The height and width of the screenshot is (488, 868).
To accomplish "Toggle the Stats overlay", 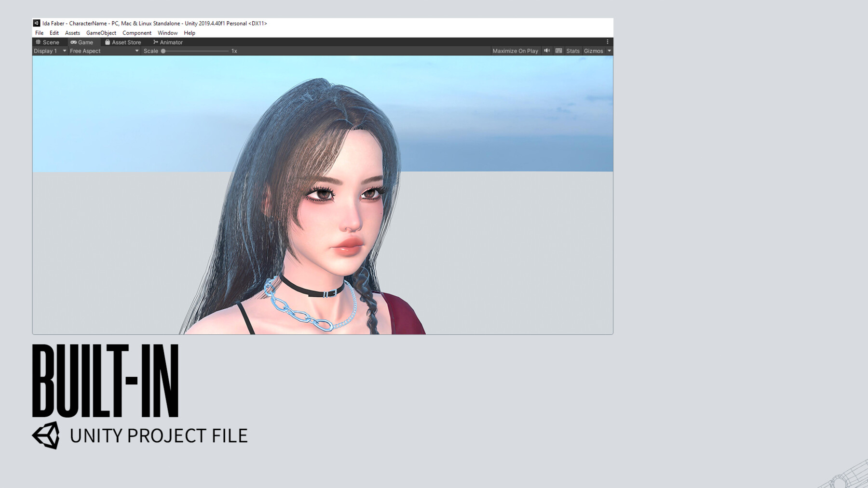I will [573, 51].
